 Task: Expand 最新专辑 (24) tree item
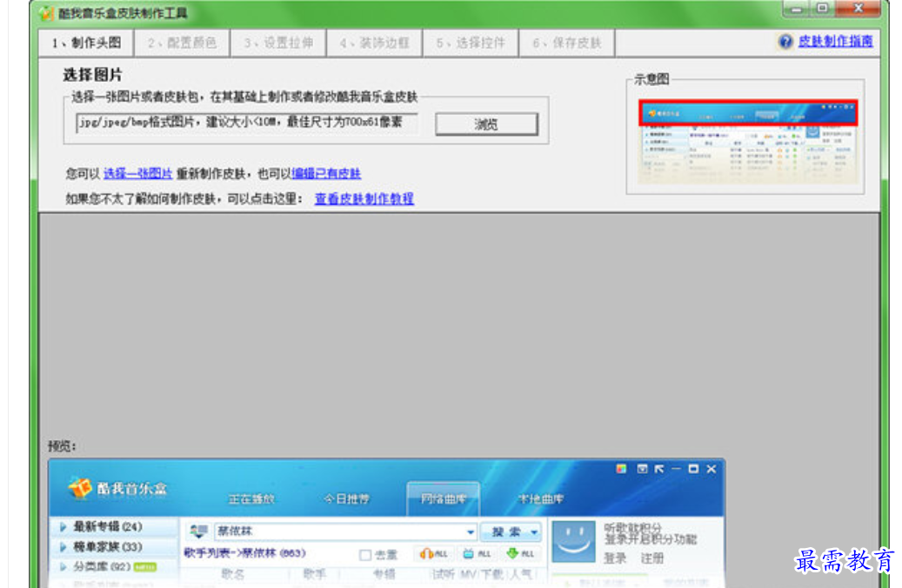pyautogui.click(x=63, y=526)
